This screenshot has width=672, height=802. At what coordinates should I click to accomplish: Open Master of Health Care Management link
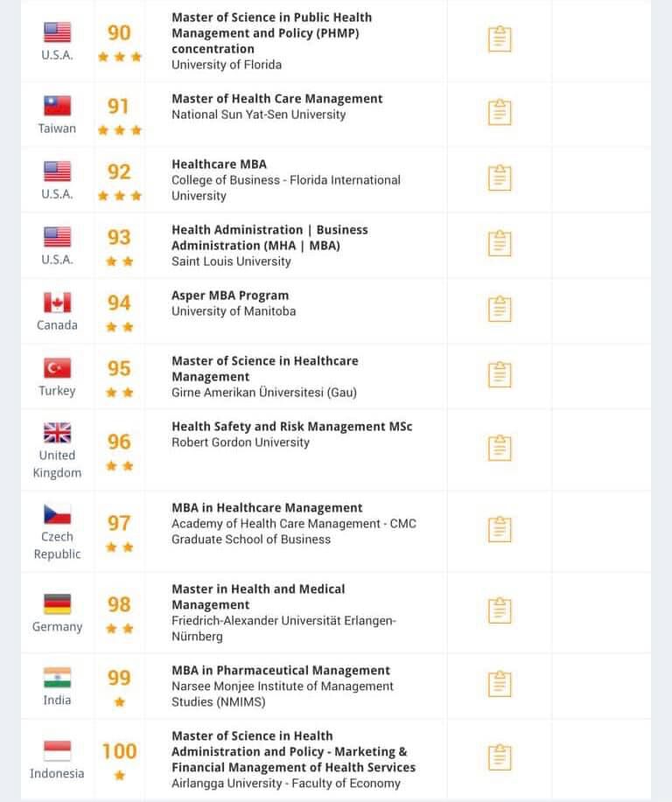[276, 99]
